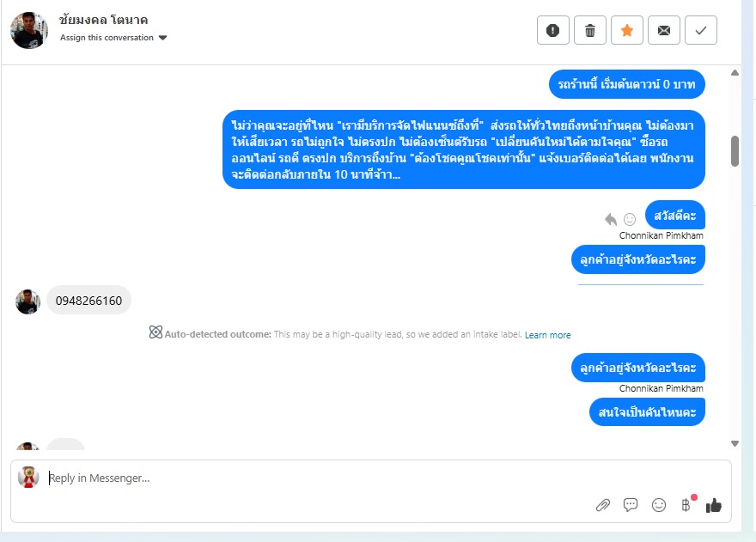Reply to the 'สวัสดีคะ' message via arrow icon
This screenshot has width=756, height=542.
pyautogui.click(x=611, y=219)
